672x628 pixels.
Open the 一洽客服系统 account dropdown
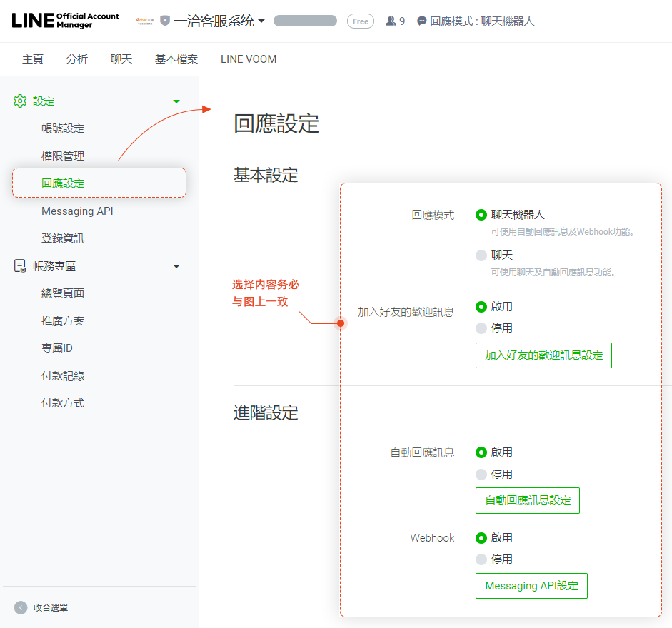pos(219,21)
